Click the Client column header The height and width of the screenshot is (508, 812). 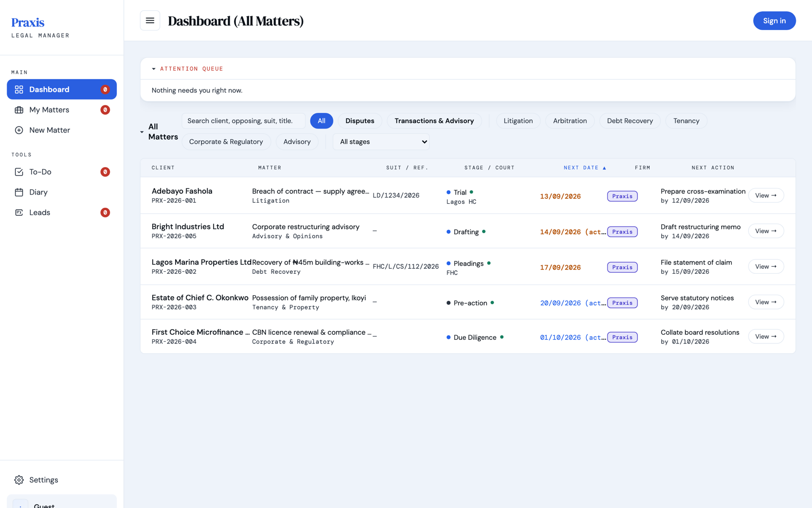[163, 168]
